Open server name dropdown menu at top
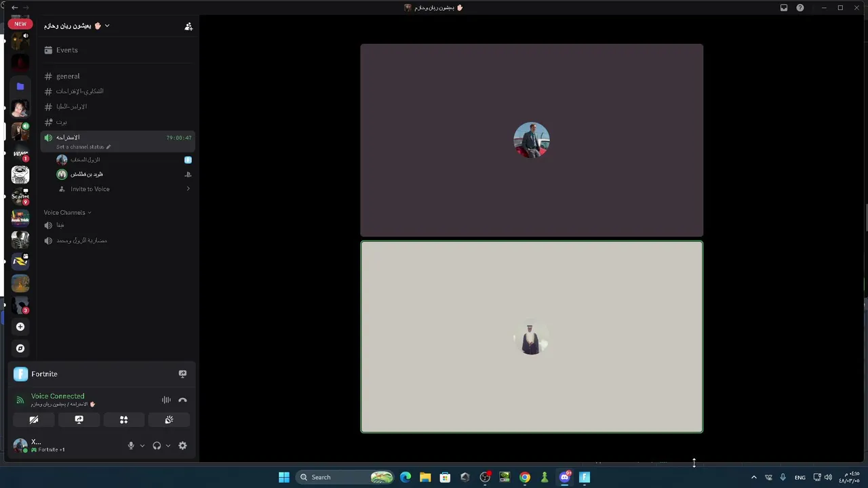This screenshot has height=488, width=868. click(77, 26)
